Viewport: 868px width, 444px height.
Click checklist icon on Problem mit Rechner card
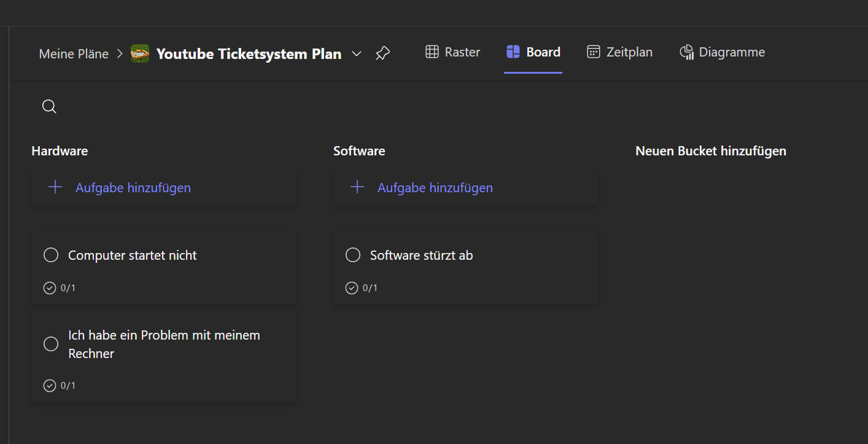coord(50,386)
